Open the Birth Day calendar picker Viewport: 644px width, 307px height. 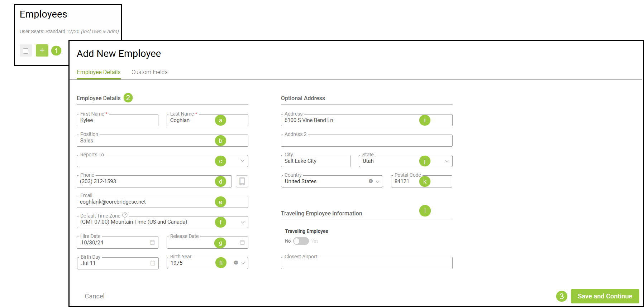[x=153, y=263]
